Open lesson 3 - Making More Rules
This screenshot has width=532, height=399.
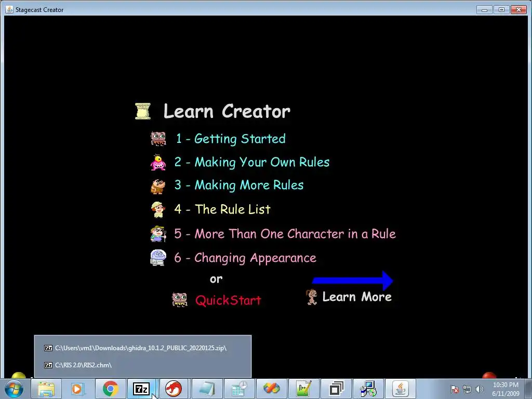pyautogui.click(x=239, y=185)
